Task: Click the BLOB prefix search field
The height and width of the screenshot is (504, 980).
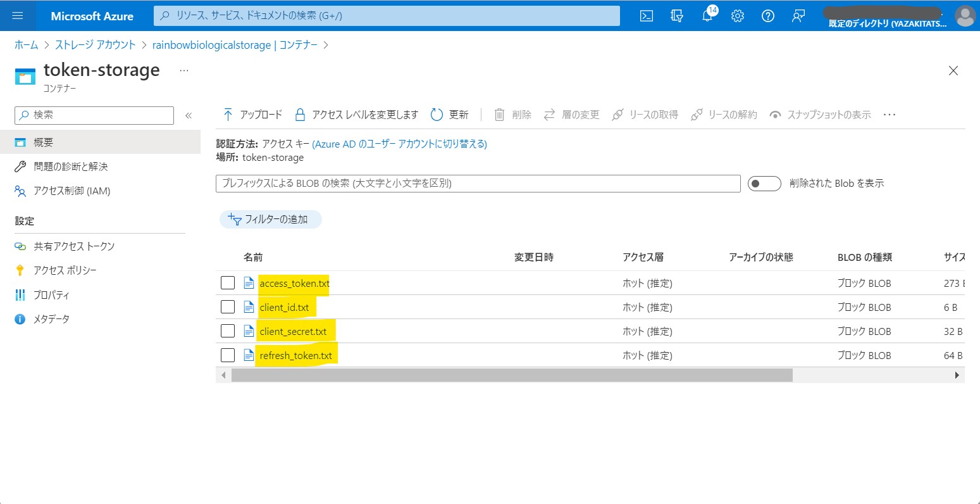Action: [478, 184]
